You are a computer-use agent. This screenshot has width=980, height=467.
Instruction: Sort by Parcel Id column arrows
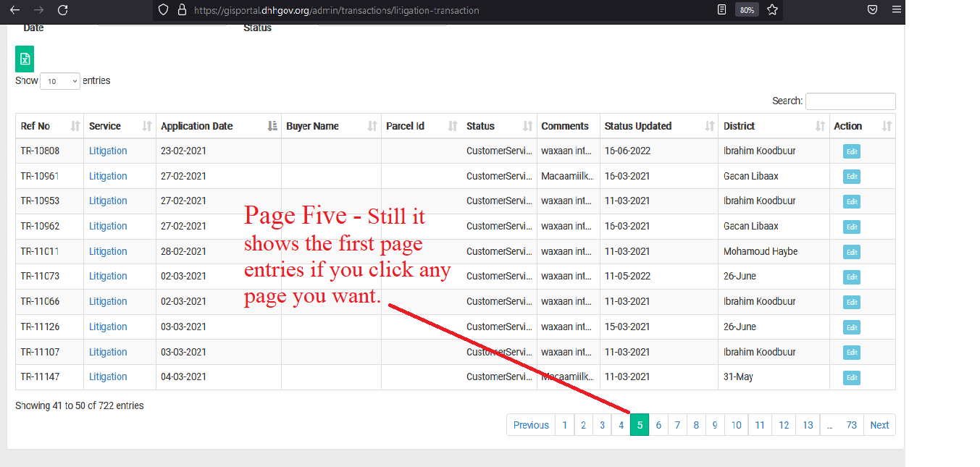tap(453, 126)
